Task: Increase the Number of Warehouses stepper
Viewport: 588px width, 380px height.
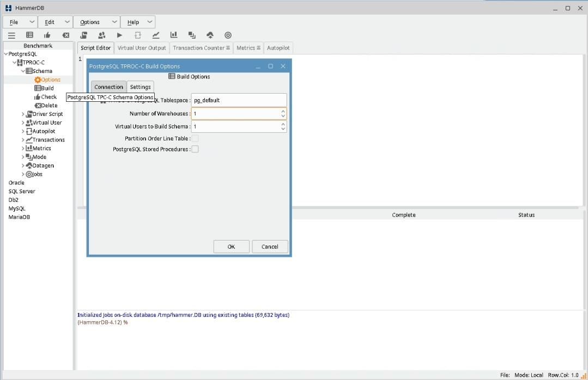Action: coord(283,111)
